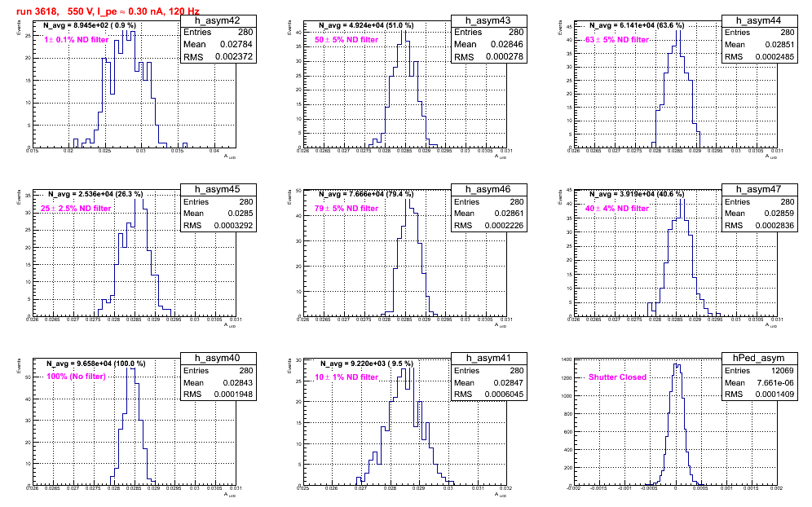Click 'N_avg = 7.666e+04 (79.4 %)' text
The height and width of the screenshot is (507, 812).
pos(366,194)
